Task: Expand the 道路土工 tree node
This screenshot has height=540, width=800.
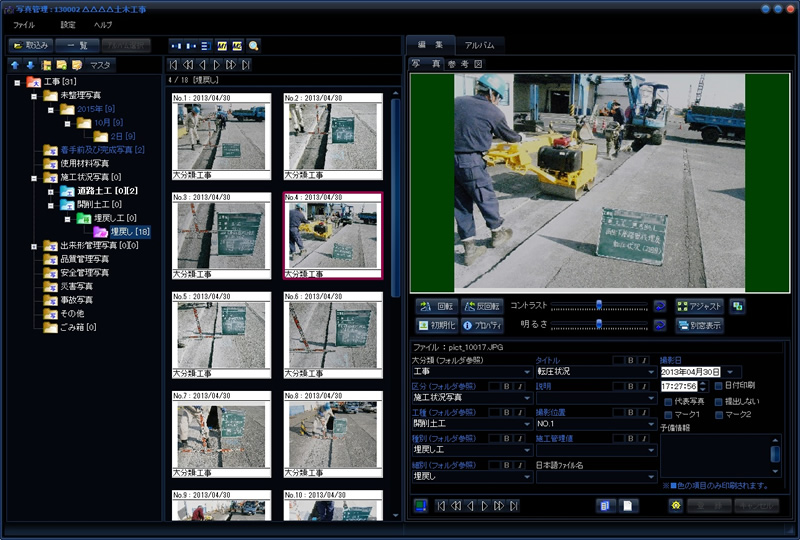Action: tap(49, 190)
